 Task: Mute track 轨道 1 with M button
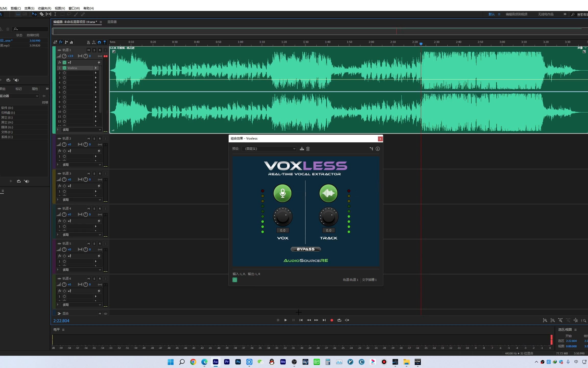point(89,50)
